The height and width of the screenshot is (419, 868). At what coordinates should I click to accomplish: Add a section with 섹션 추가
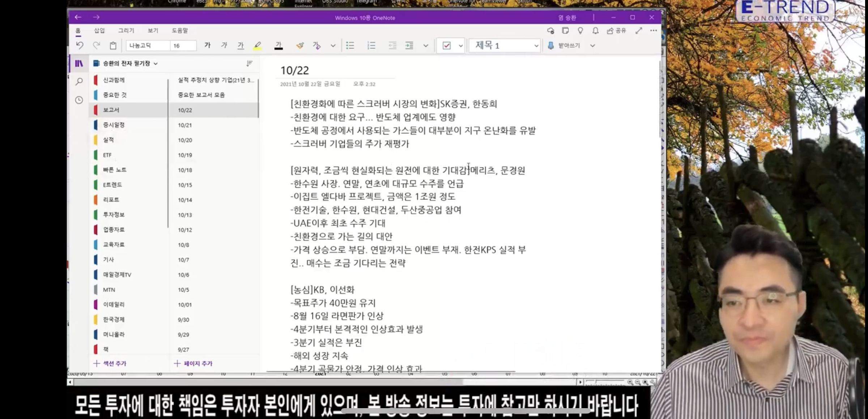tap(110, 363)
